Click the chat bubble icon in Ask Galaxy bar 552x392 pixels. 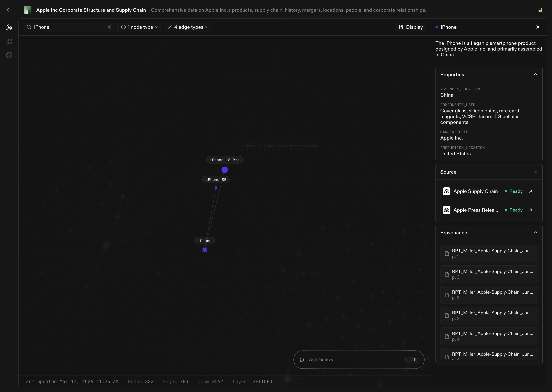(302, 359)
